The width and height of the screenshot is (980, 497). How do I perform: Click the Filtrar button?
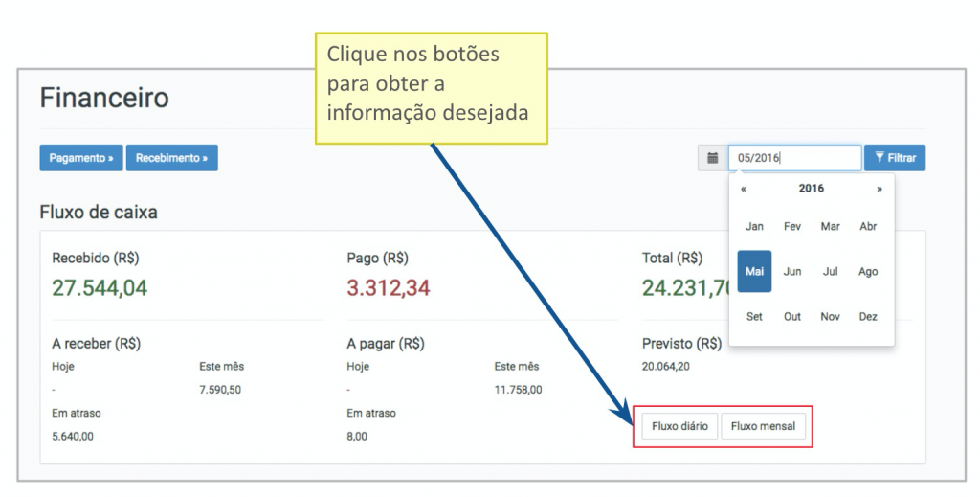(895, 158)
